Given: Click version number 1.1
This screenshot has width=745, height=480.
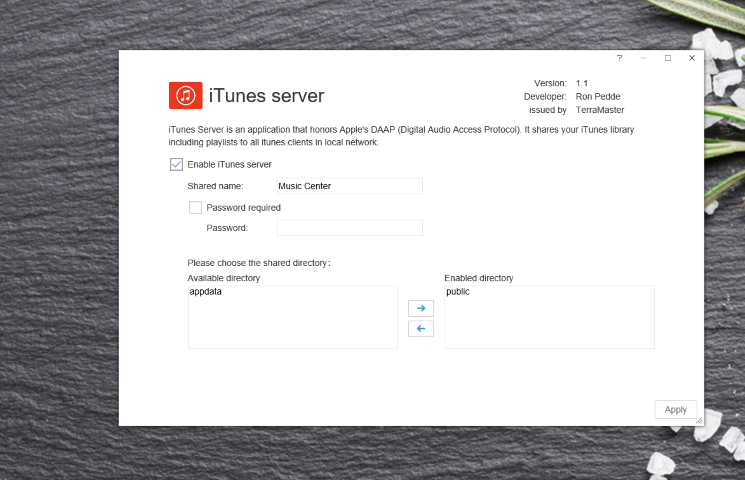Looking at the screenshot, I should 582,83.
